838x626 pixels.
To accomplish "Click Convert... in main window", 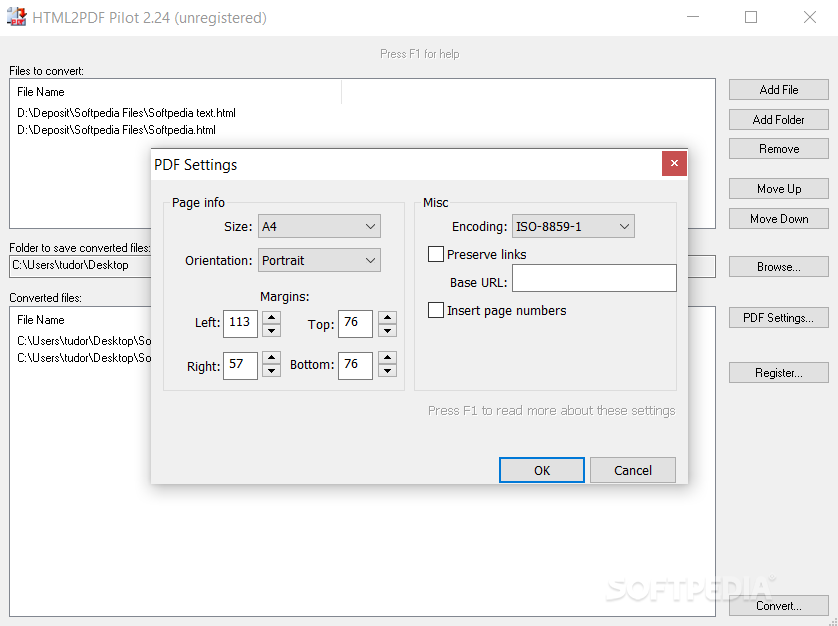I will [x=779, y=606].
